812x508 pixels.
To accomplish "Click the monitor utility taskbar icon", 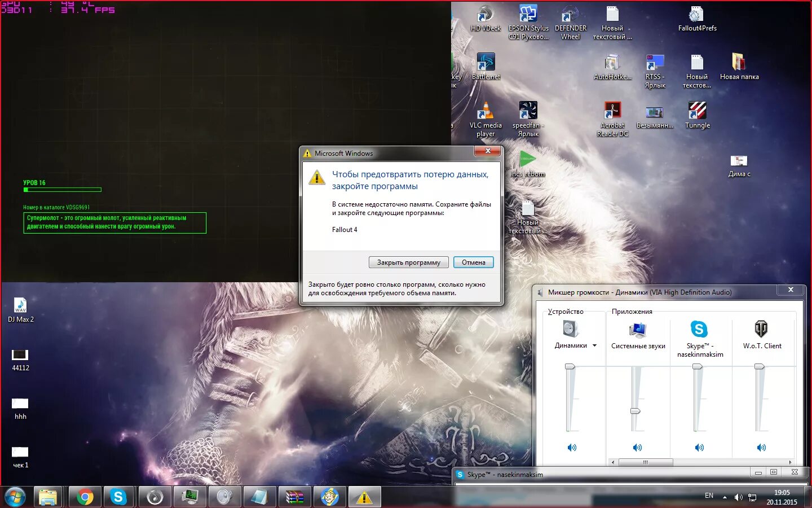I will click(x=189, y=497).
